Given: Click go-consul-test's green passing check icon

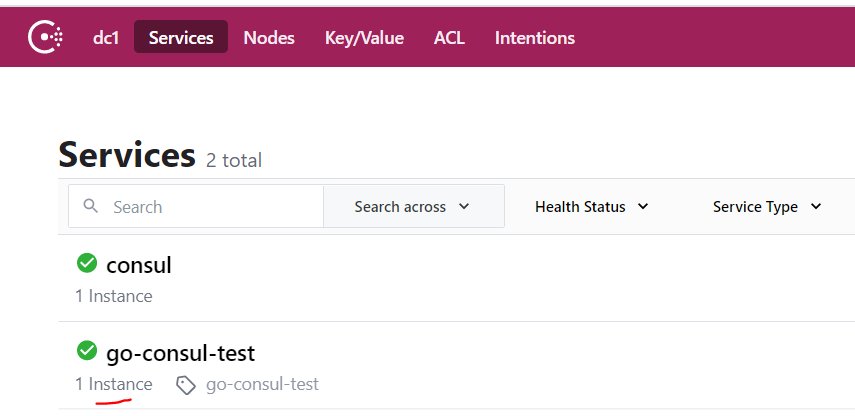Looking at the screenshot, I should [87, 351].
